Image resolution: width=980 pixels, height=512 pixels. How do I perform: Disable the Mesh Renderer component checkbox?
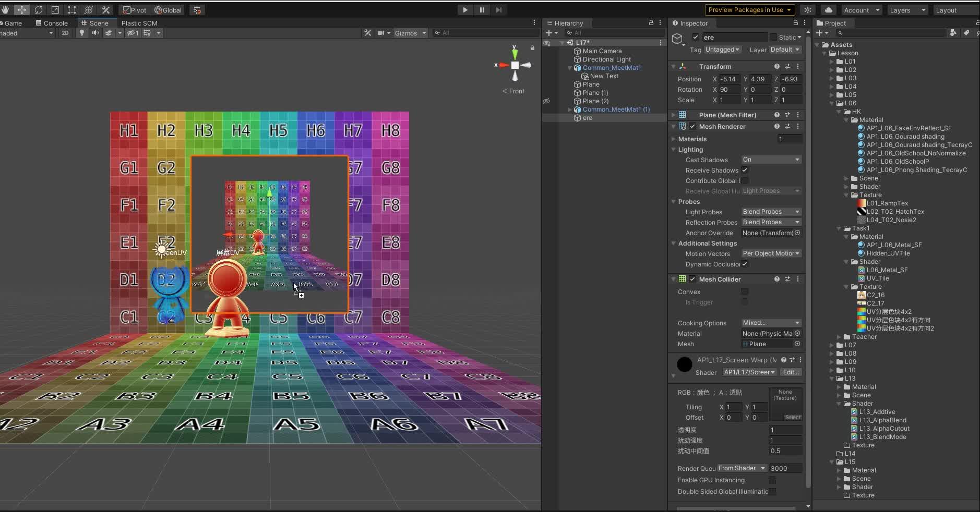coord(692,126)
